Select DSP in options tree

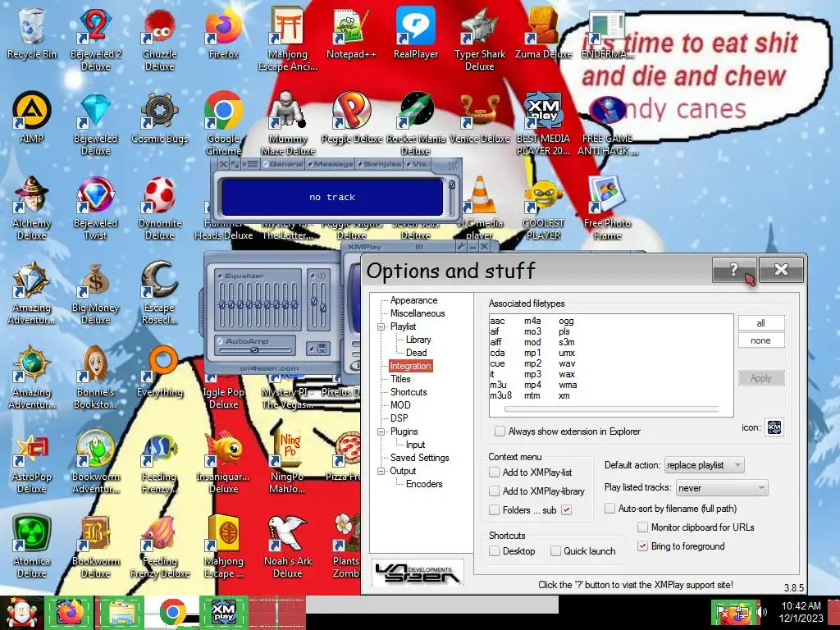[399, 418]
